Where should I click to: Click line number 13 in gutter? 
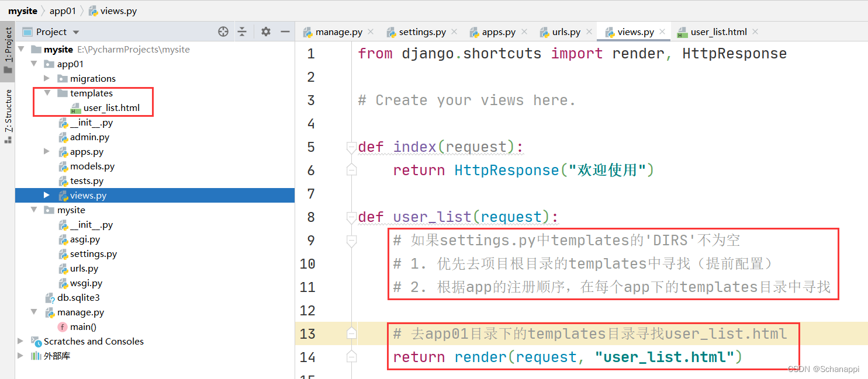307,333
